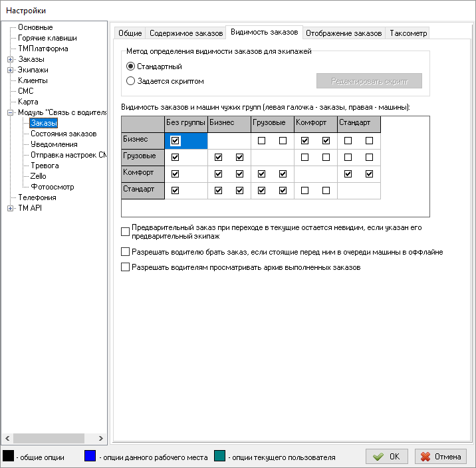Open the Основные settings section
Image resolution: width=476 pixels, height=468 pixels.
pos(35,27)
